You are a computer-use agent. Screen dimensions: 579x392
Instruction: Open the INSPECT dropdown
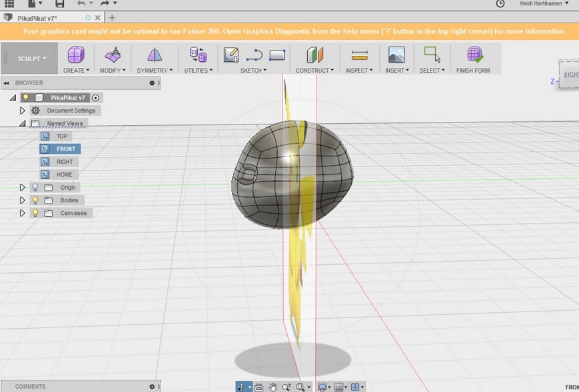click(x=359, y=71)
